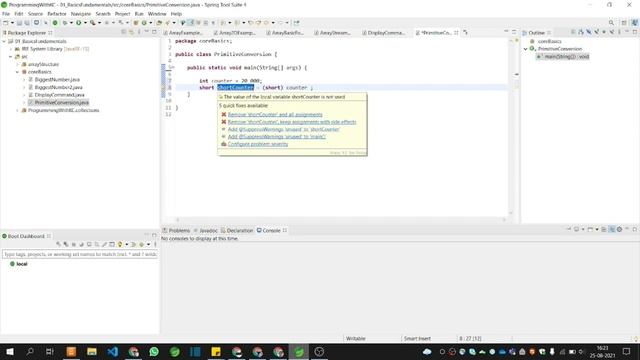Screen dimensions: 640x360
Task: Add @SuppressWarnings 'unused' to 'main()'
Action: pyautogui.click(x=277, y=137)
